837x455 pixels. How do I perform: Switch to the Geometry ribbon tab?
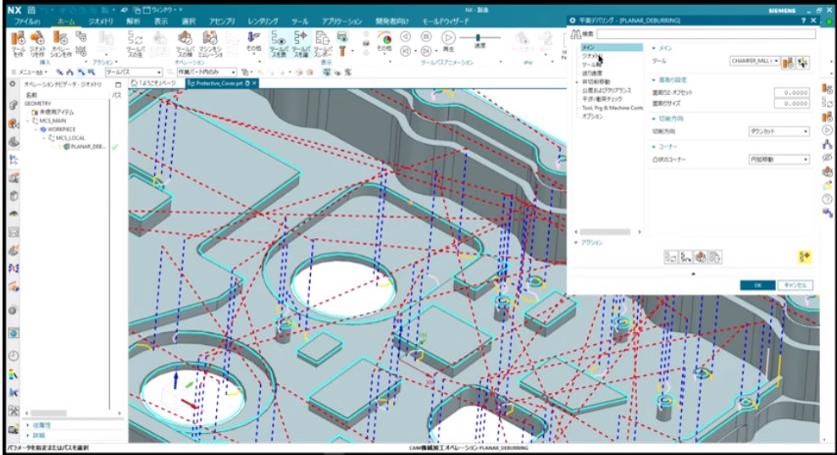click(x=101, y=21)
